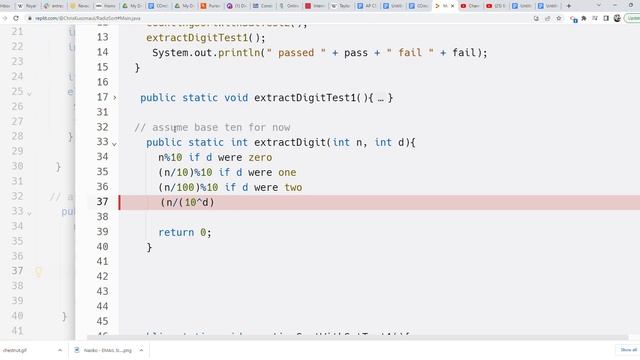Click the folded code ellipsis on line 17
The height and width of the screenshot is (360, 640).
coord(380,98)
